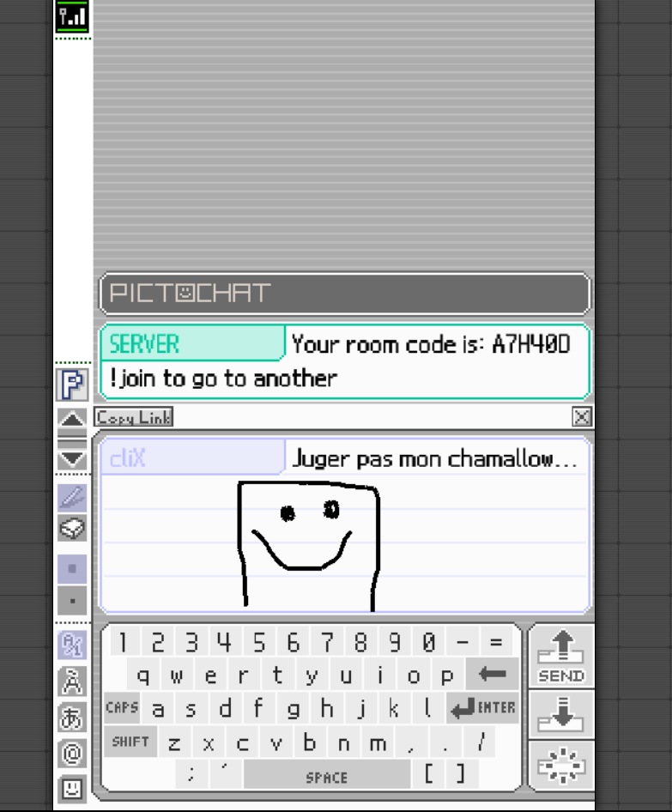
Task: Click the cliX username tag on canvas
Action: [192, 458]
